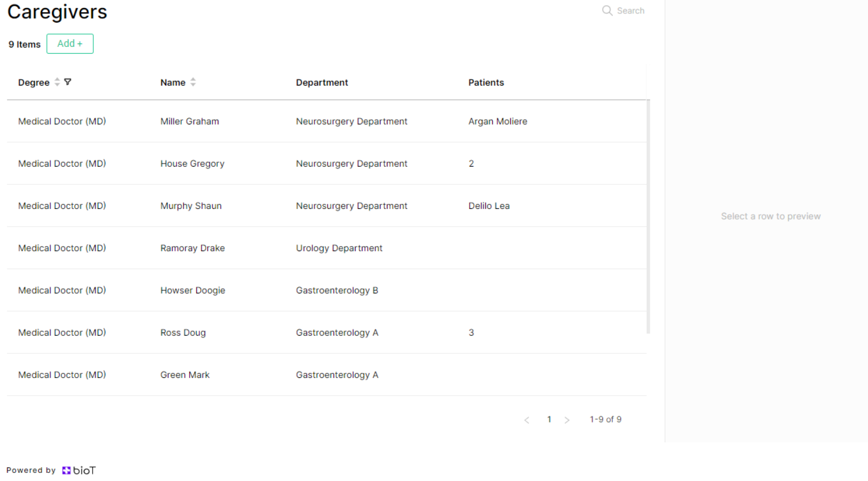Click the Degree column header
Viewport: 868px width, 481px height.
point(34,83)
